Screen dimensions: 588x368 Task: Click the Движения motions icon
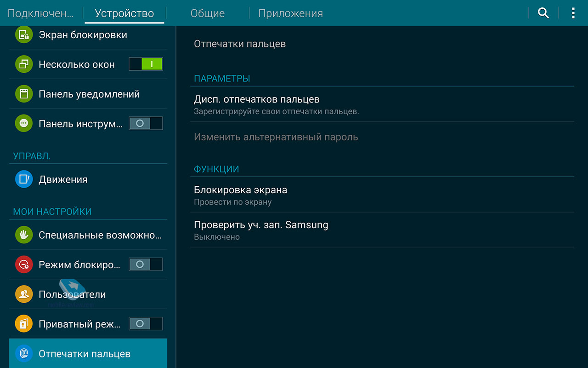[24, 179]
